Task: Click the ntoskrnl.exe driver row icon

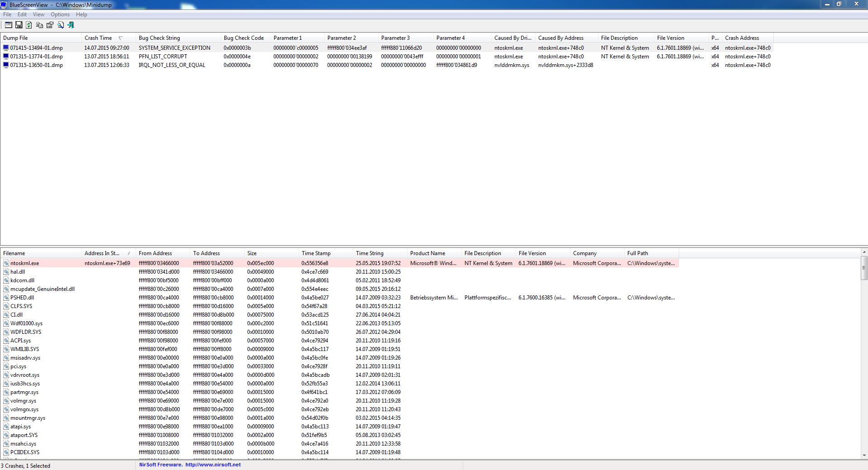Action: click(6, 263)
